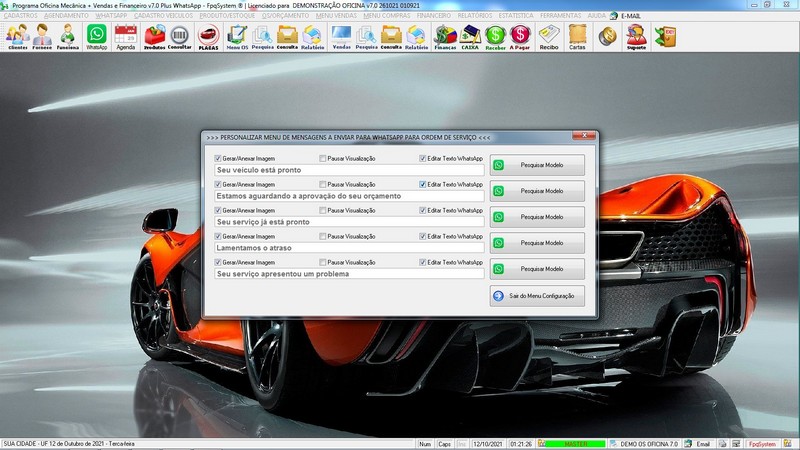Viewport: 800px width, 450px height.
Task: Click the Receber green dollar icon
Action: (495, 37)
